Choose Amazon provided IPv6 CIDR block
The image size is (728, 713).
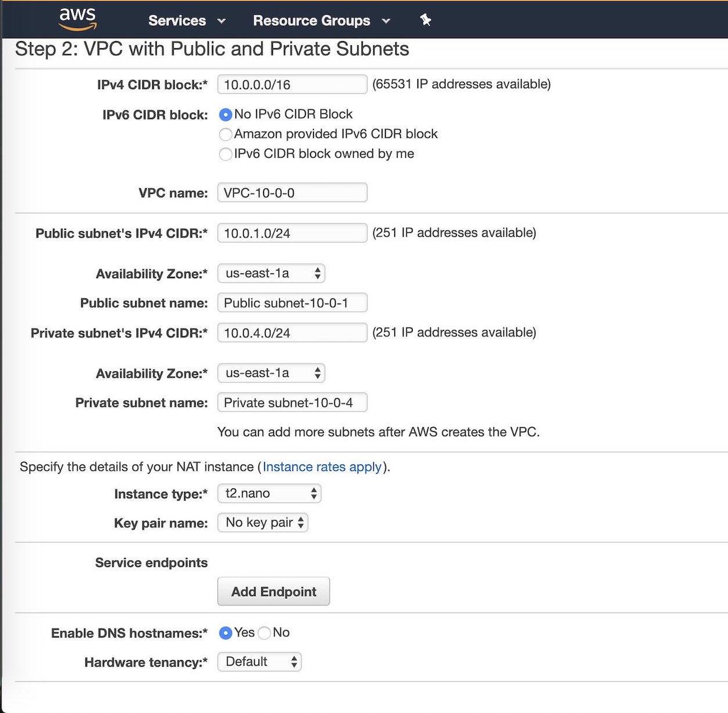pyautogui.click(x=225, y=134)
